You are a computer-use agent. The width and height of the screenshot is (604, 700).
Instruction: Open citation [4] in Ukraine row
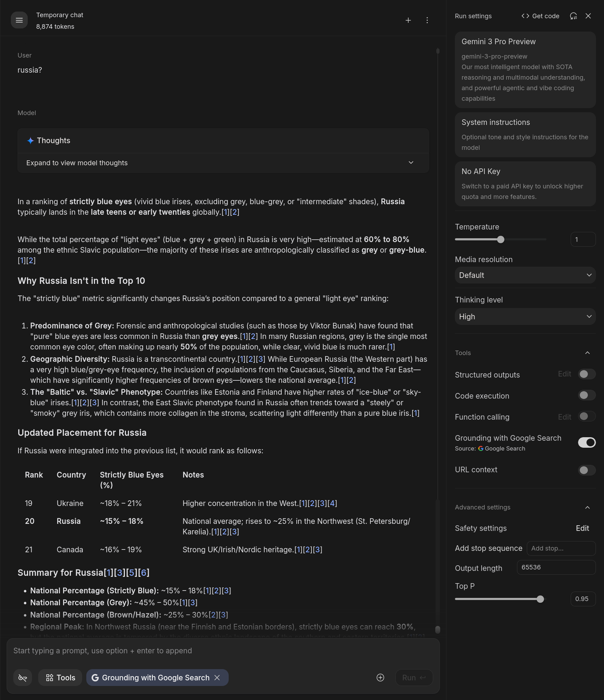(333, 504)
